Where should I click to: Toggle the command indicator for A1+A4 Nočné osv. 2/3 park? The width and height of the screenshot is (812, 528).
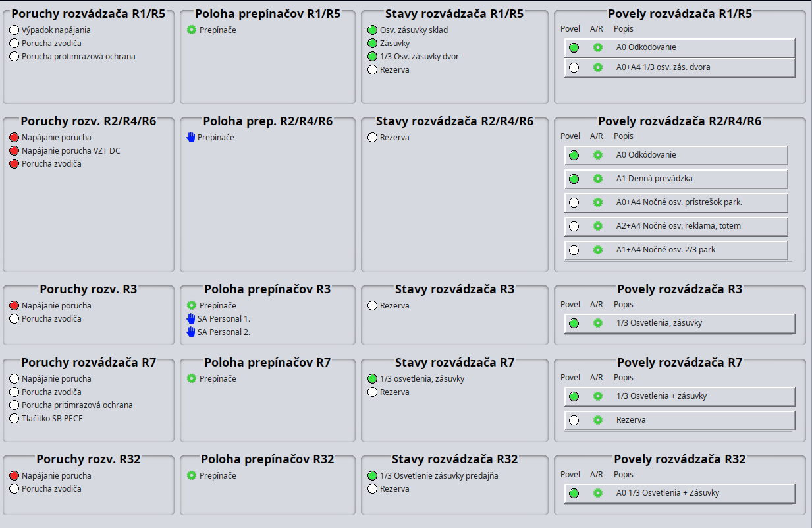[x=574, y=250]
